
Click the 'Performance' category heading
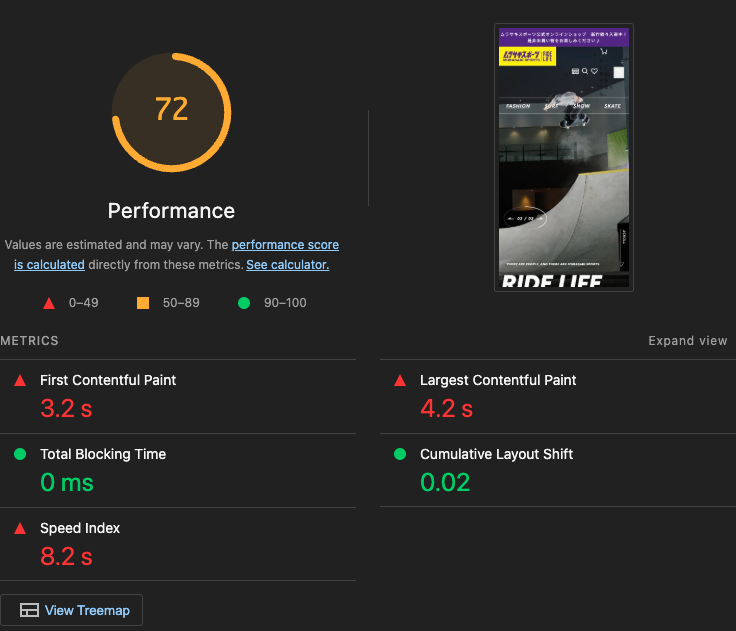[x=171, y=211]
